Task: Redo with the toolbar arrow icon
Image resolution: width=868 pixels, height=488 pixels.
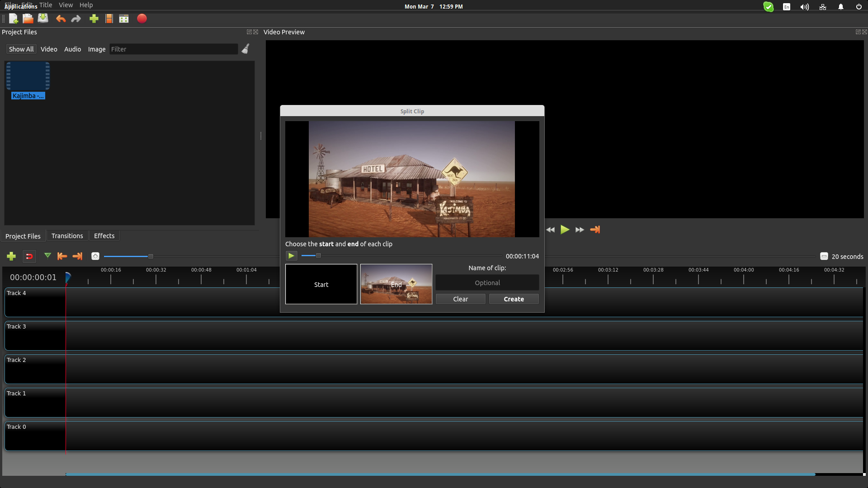Action: tap(76, 19)
